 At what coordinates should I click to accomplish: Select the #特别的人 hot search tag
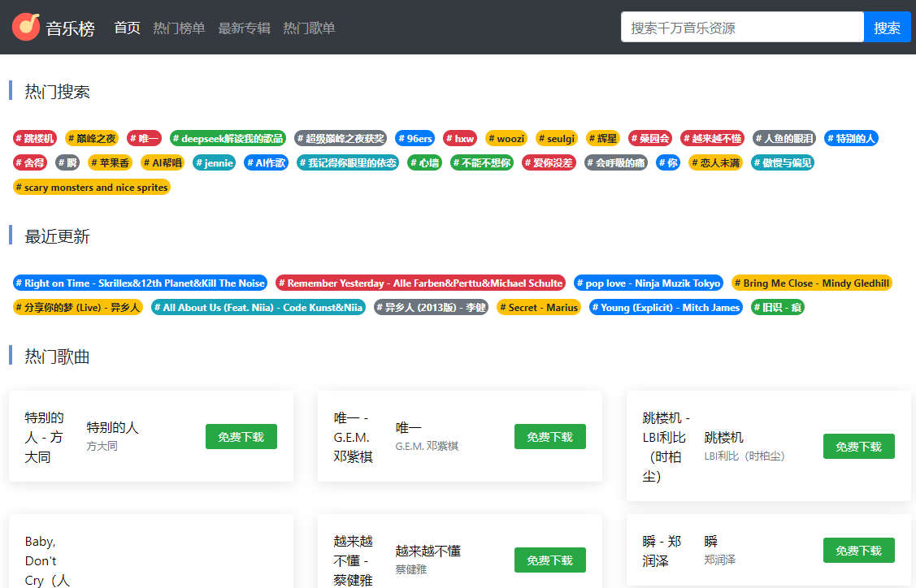point(851,138)
